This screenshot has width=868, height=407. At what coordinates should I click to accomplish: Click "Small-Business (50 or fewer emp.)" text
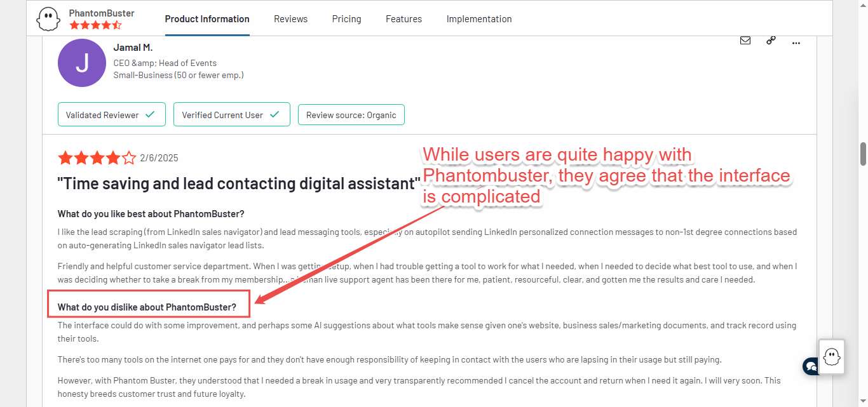(x=179, y=75)
